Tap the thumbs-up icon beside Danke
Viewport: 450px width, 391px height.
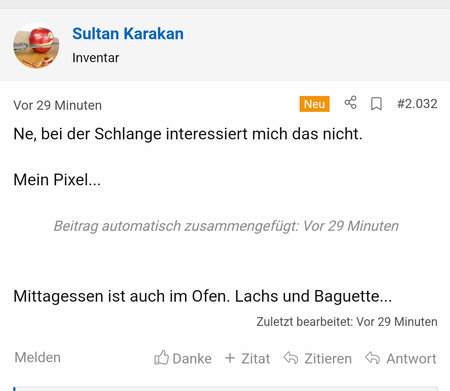point(161,358)
